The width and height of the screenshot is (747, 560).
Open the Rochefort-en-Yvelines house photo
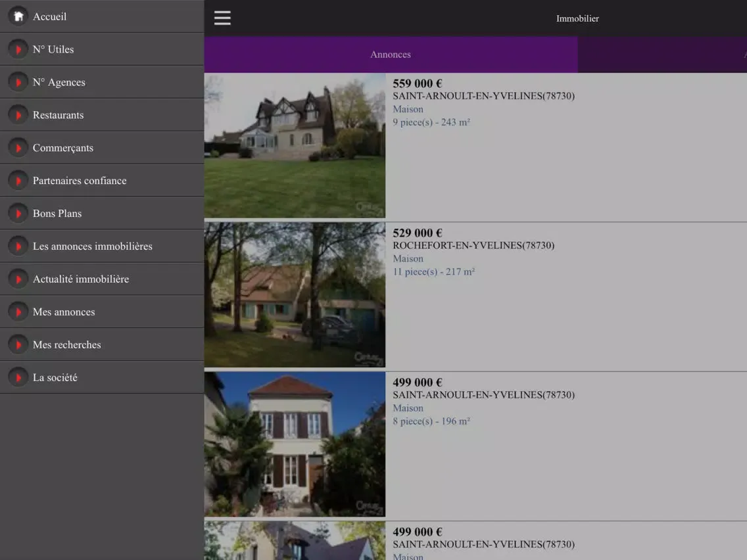tap(295, 295)
